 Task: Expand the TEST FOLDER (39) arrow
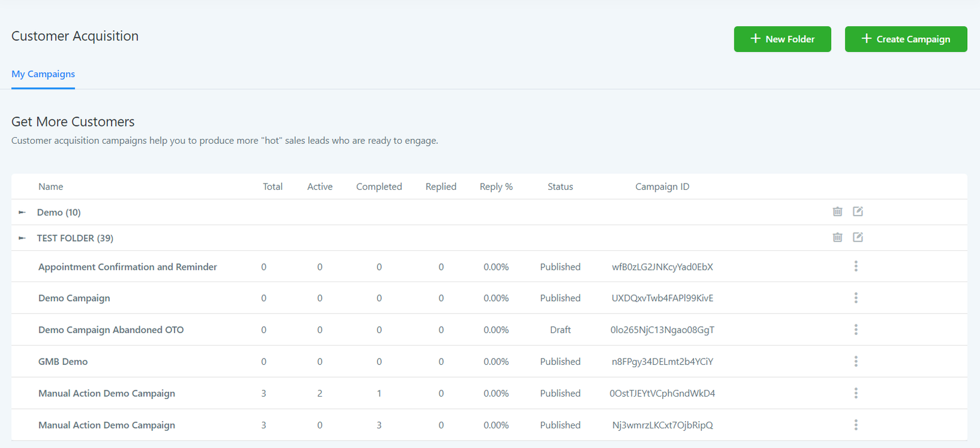[x=22, y=238]
